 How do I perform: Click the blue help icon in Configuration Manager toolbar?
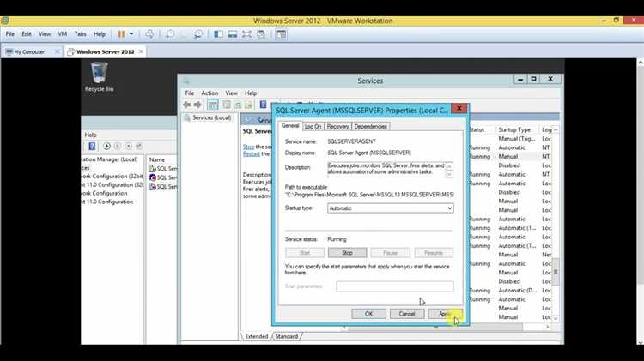click(x=94, y=146)
